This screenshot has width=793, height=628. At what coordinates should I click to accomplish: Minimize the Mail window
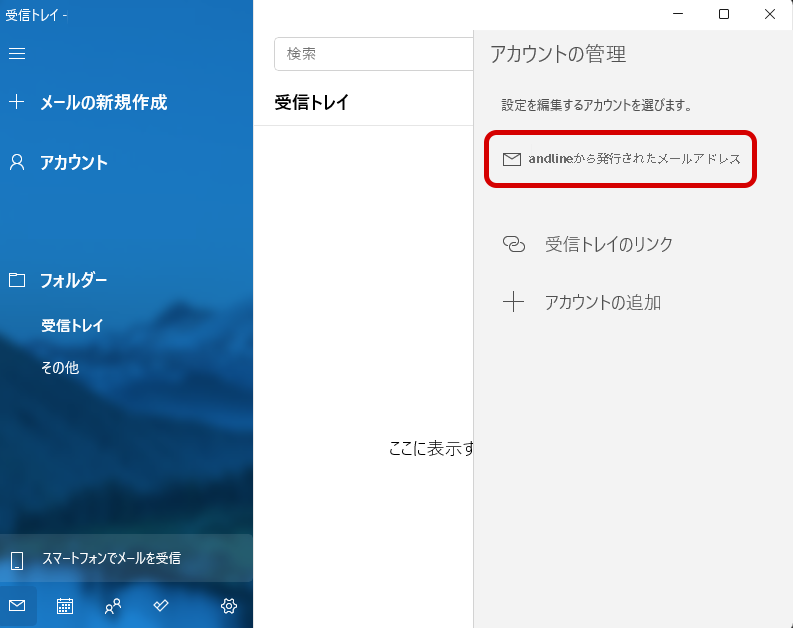tap(679, 14)
